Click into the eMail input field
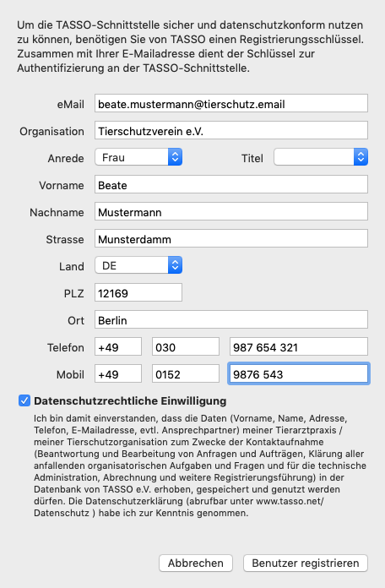The width and height of the screenshot is (385, 588). coord(231,104)
